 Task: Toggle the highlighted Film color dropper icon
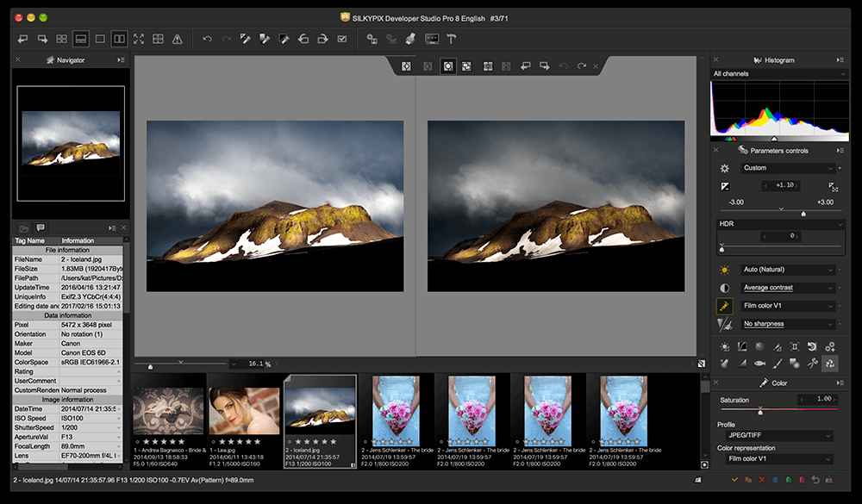[725, 306]
